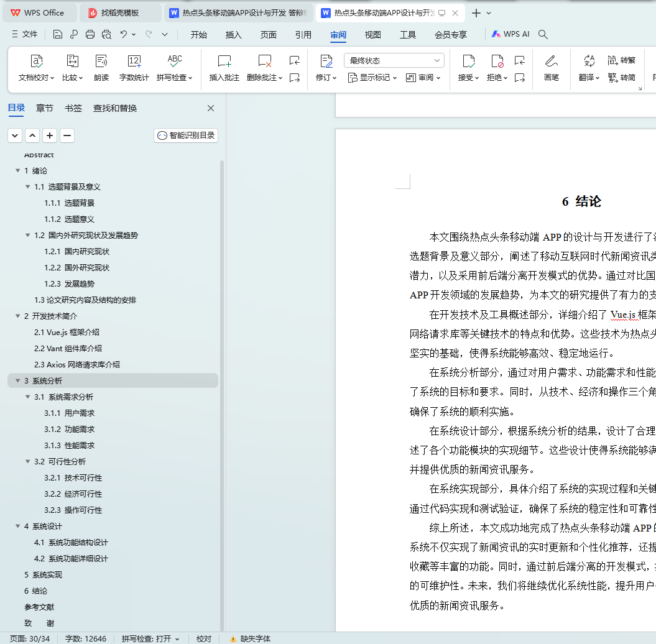
Task: Go to 参考文献 in outline
Action: pyautogui.click(x=39, y=607)
